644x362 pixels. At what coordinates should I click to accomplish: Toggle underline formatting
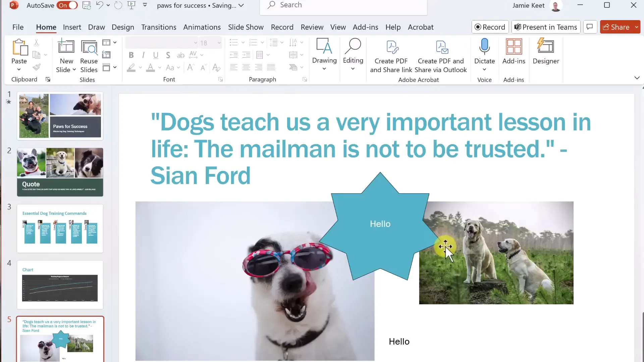[156, 55]
